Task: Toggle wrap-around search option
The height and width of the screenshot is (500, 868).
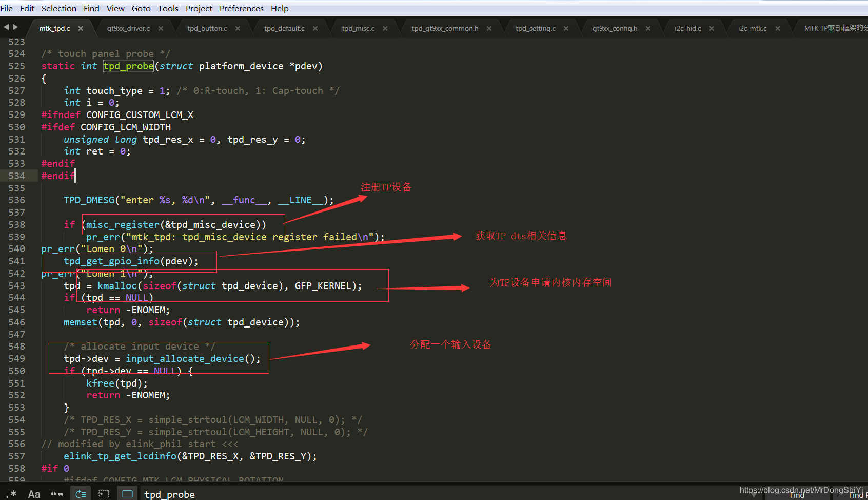Action: tap(81, 494)
